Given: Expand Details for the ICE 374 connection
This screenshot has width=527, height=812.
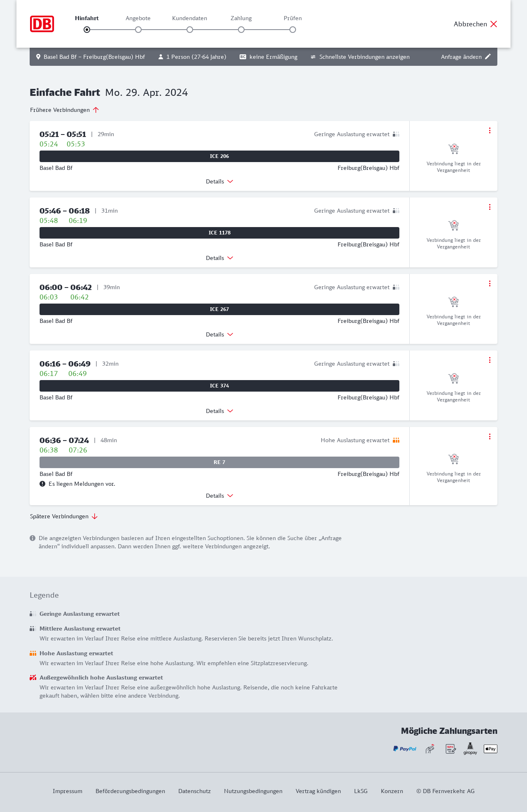Looking at the screenshot, I should pos(219,411).
